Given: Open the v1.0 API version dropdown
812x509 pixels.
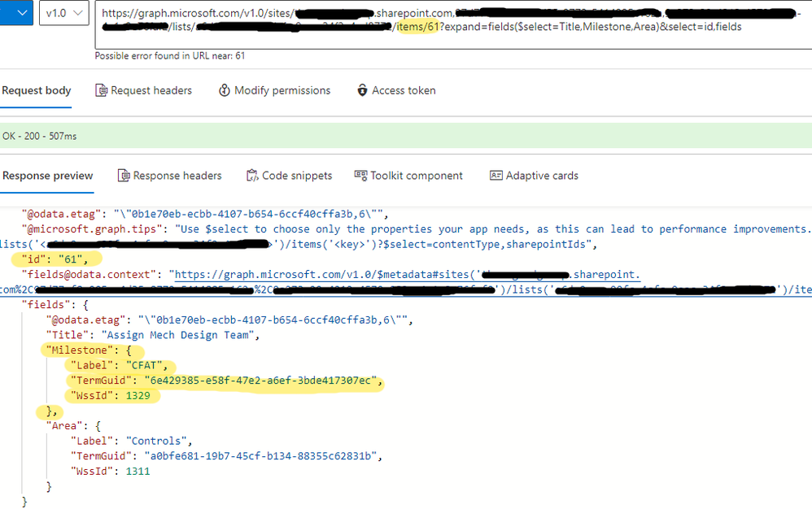Looking at the screenshot, I should (x=64, y=13).
